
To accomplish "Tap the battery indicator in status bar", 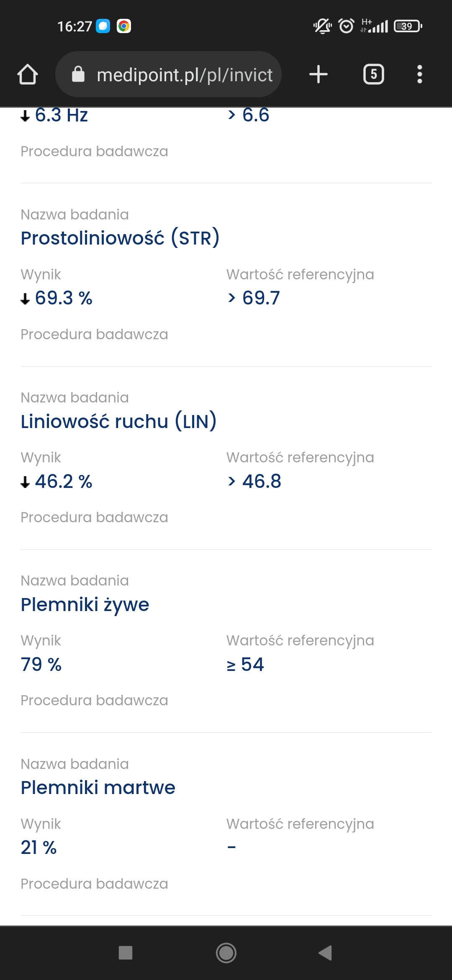I will [x=408, y=26].
